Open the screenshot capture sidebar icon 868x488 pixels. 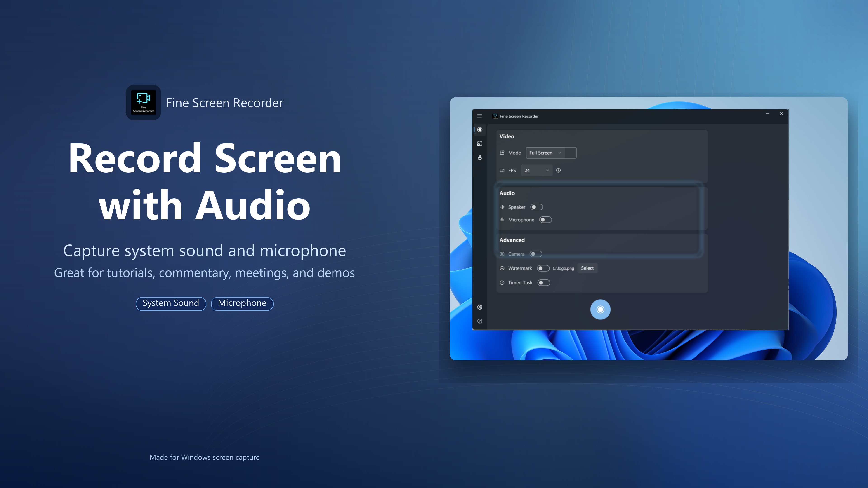480,143
